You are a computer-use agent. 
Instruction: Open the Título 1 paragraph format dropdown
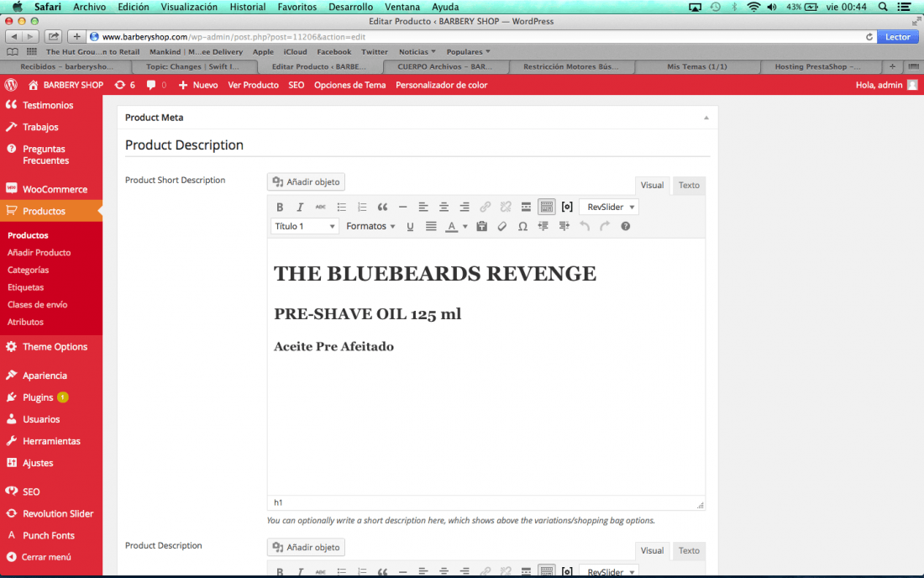click(305, 226)
